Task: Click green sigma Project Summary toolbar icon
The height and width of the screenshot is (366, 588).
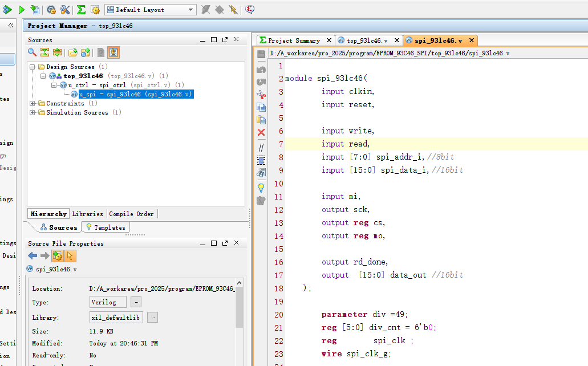Action: [x=81, y=10]
